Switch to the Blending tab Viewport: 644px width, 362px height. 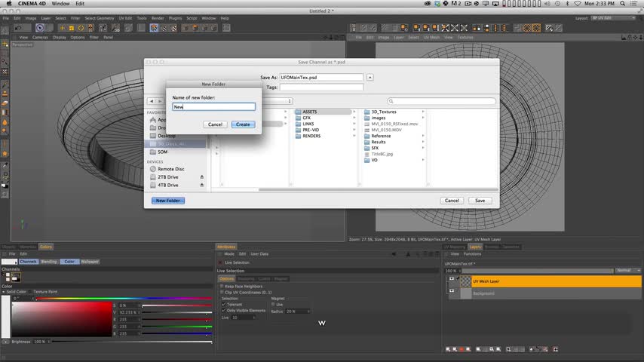pyautogui.click(x=49, y=262)
